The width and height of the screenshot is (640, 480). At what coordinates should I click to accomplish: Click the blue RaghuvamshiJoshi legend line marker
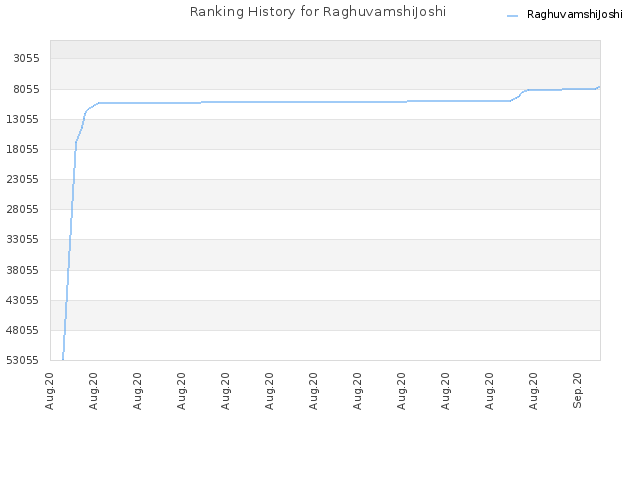click(x=512, y=16)
